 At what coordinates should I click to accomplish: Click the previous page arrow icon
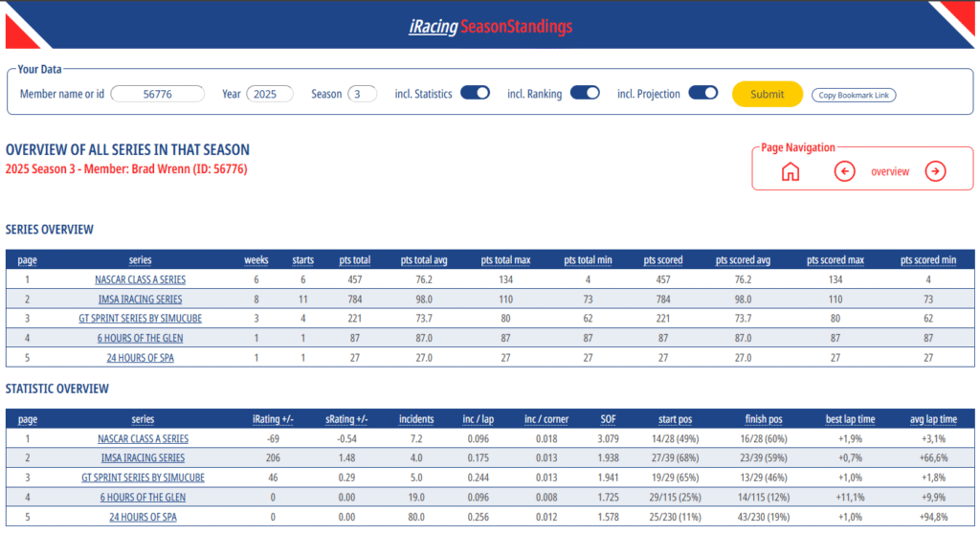point(844,171)
